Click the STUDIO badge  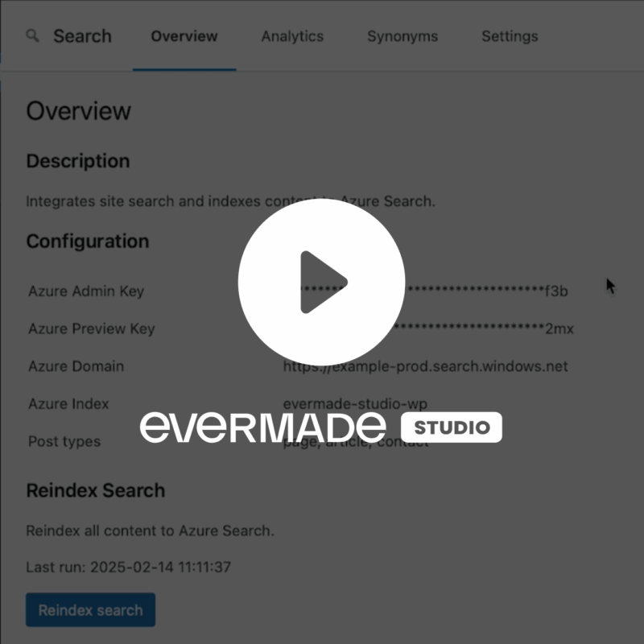452,427
